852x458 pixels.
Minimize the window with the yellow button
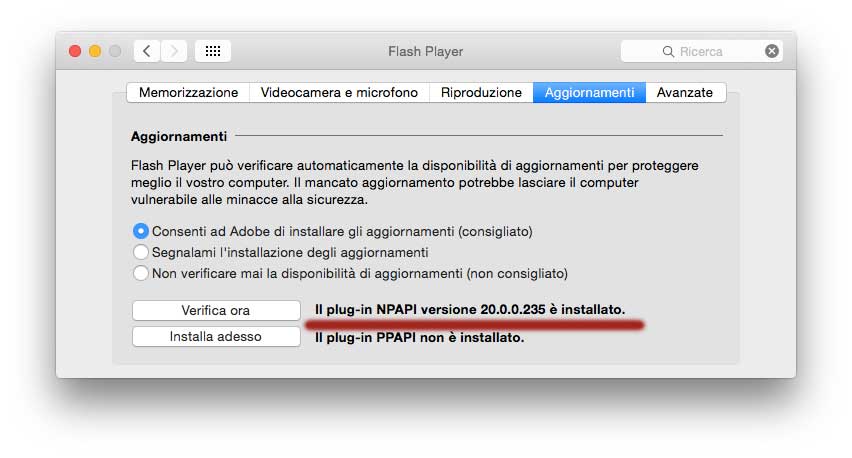click(x=95, y=51)
